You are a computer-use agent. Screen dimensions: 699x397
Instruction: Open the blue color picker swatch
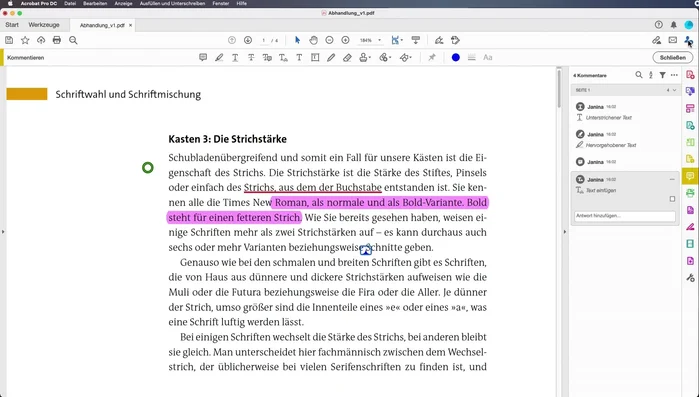[x=456, y=57]
